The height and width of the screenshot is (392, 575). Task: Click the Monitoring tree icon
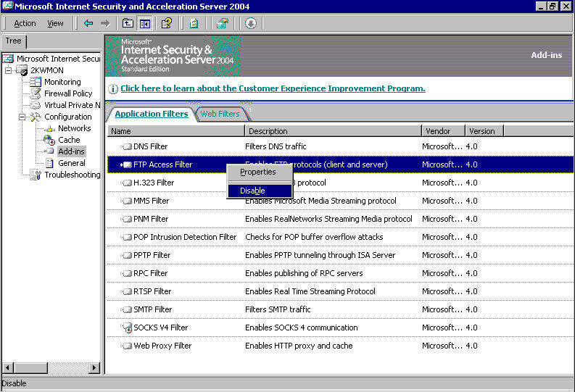[x=36, y=82]
